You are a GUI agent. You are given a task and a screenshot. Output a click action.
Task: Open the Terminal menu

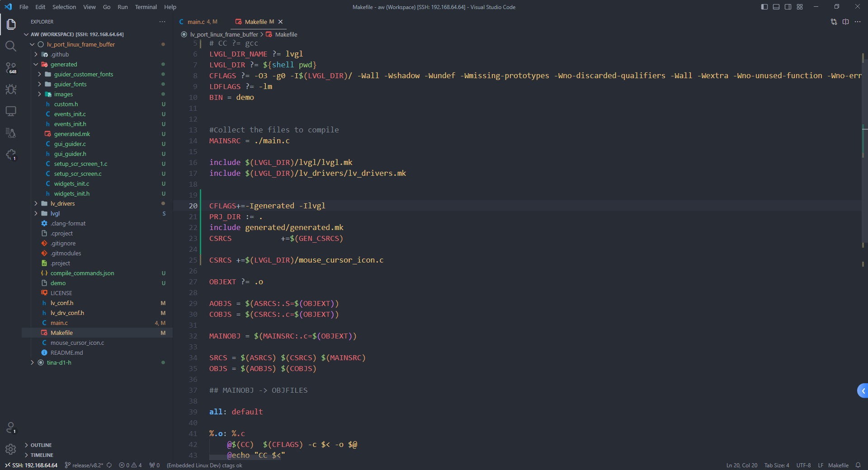pos(146,7)
